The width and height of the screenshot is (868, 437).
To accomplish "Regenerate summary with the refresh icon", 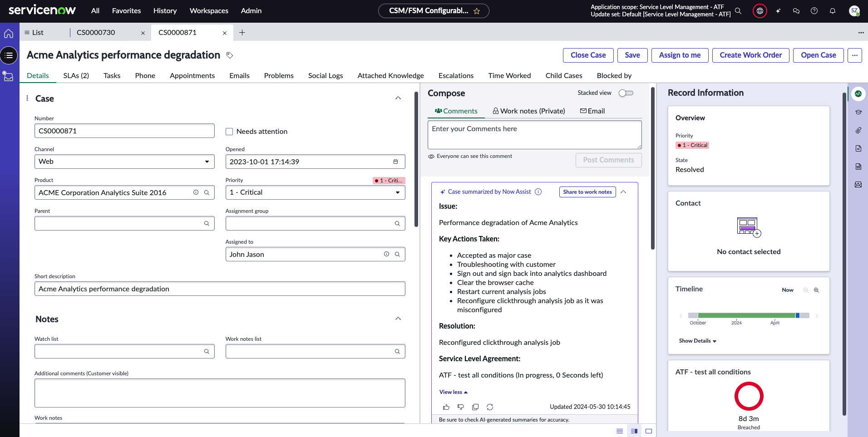I will [x=490, y=407].
